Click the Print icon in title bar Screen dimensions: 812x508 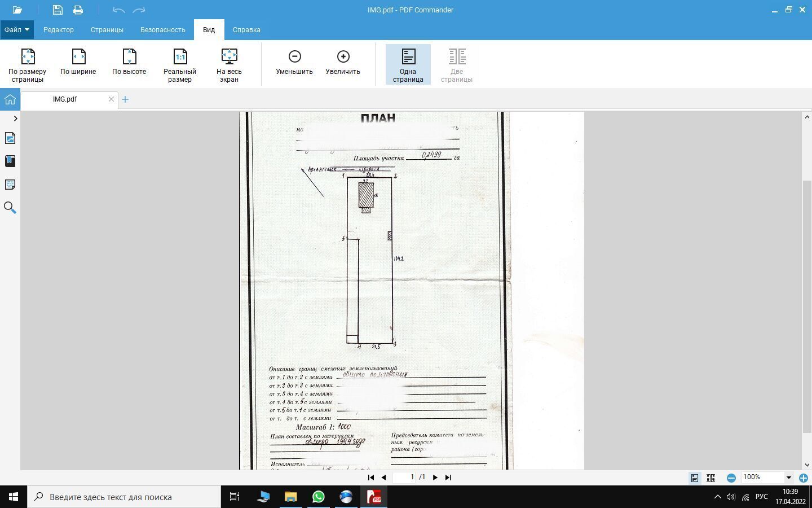click(x=78, y=10)
